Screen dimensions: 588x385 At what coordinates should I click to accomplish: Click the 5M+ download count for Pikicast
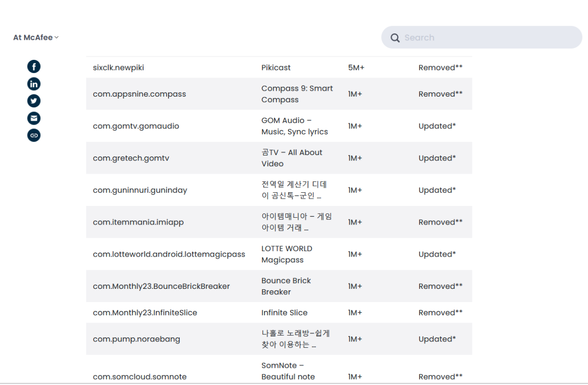click(356, 68)
